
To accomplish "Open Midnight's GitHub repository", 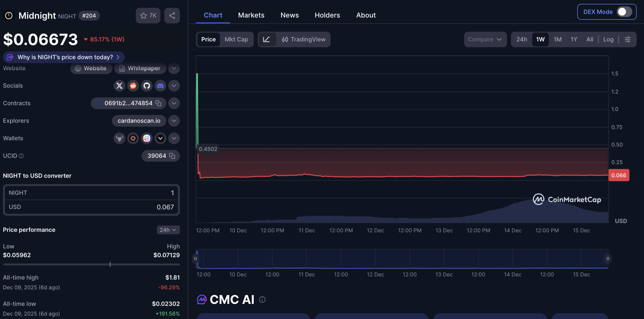I will pos(147,85).
